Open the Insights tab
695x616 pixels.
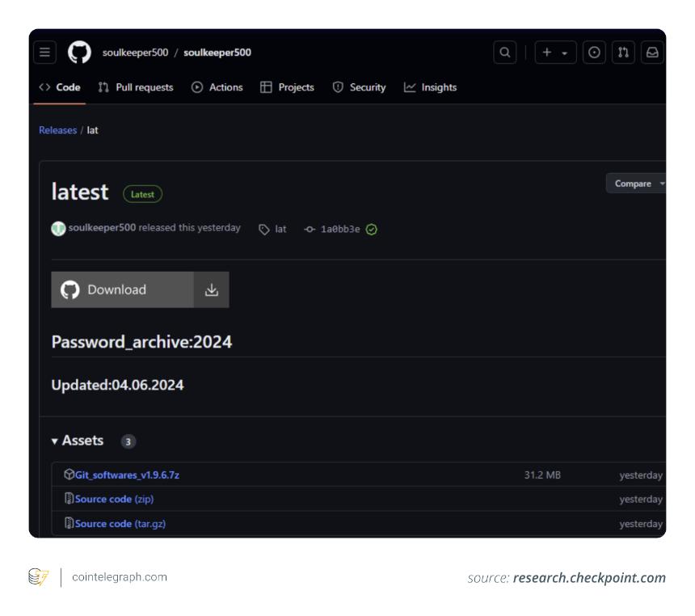430,87
